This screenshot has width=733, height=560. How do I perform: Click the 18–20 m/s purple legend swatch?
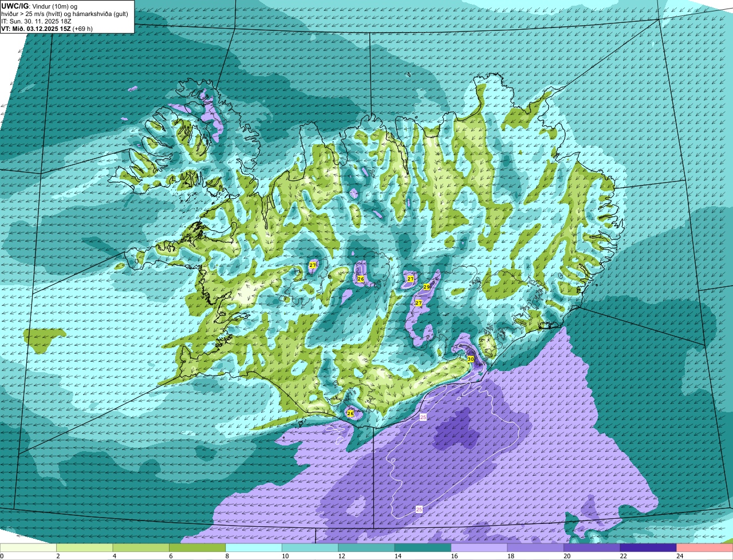tap(535, 547)
